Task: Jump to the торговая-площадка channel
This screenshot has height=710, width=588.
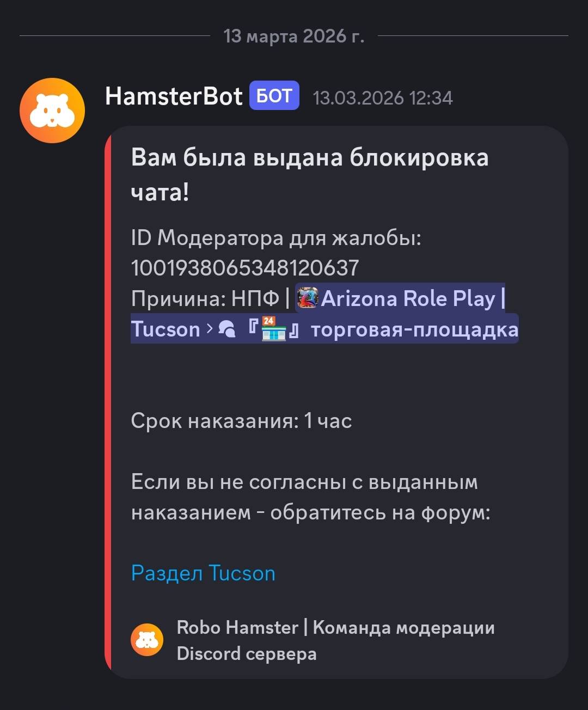Action: (414, 329)
